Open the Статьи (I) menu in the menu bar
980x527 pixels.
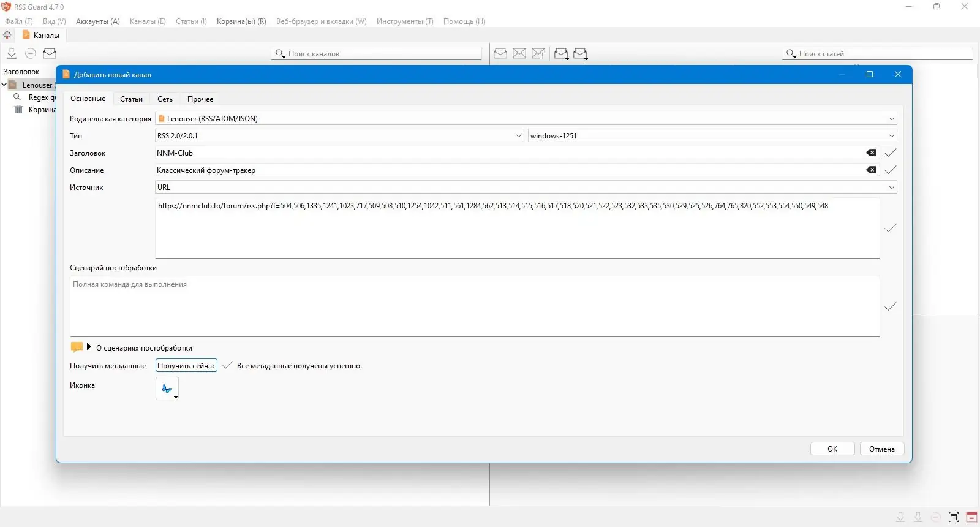pos(191,21)
